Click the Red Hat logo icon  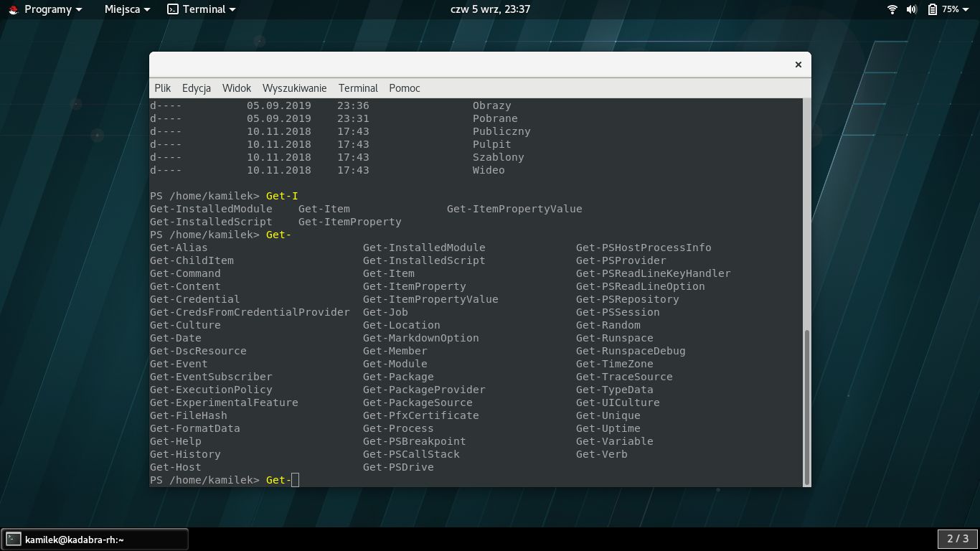12,9
